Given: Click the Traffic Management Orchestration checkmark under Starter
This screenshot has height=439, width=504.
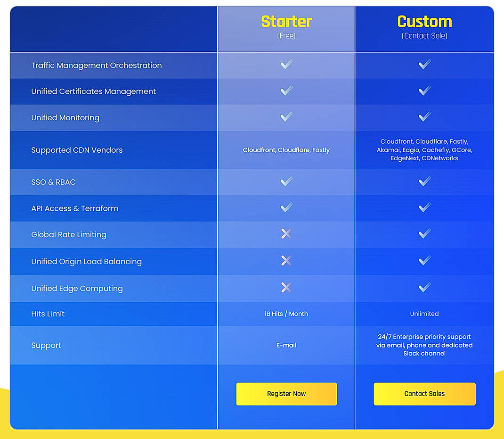Looking at the screenshot, I should point(286,65).
